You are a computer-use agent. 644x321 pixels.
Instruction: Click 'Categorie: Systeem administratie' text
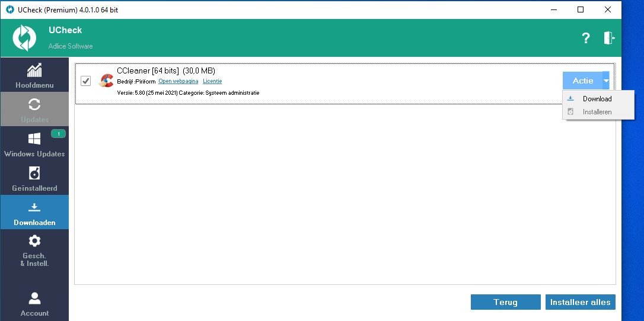pos(219,93)
